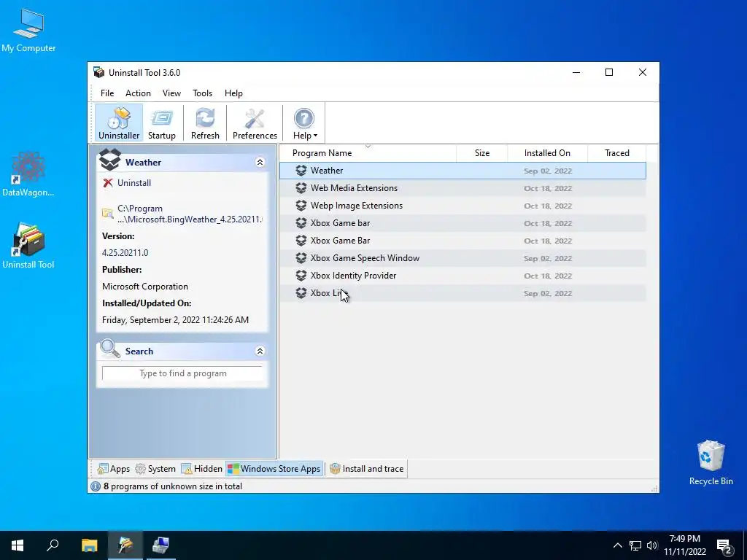This screenshot has height=560, width=747.
Task: Open File Explorer from the taskbar
Action: 89,545
